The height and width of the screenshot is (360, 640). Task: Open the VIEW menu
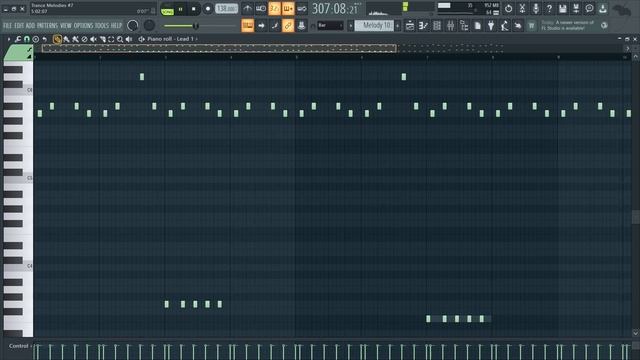(x=65, y=26)
